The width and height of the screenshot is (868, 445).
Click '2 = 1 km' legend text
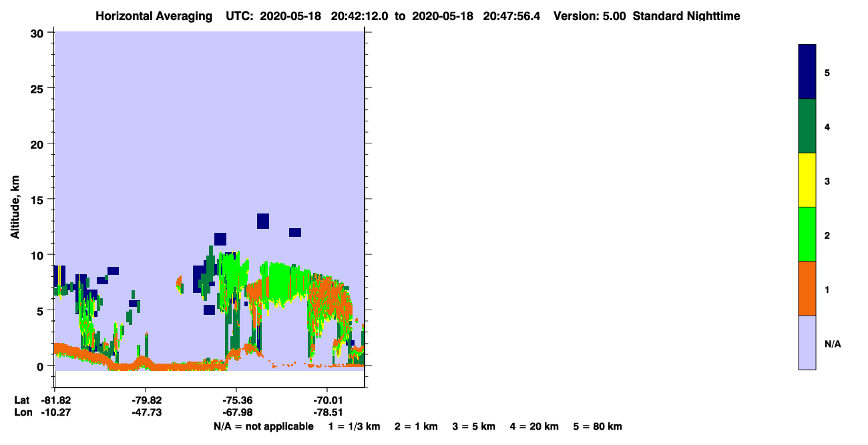point(416,426)
